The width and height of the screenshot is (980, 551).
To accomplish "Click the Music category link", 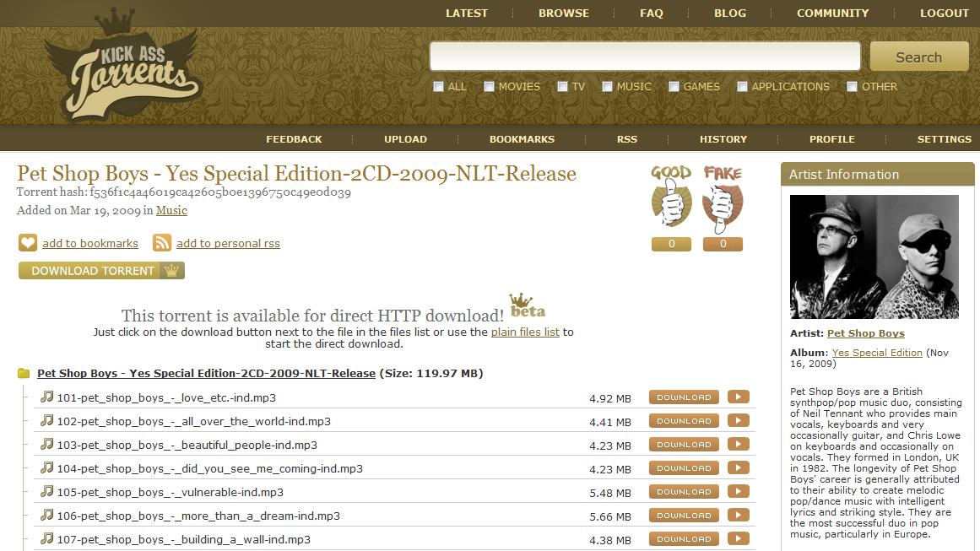I will pyautogui.click(x=171, y=211).
